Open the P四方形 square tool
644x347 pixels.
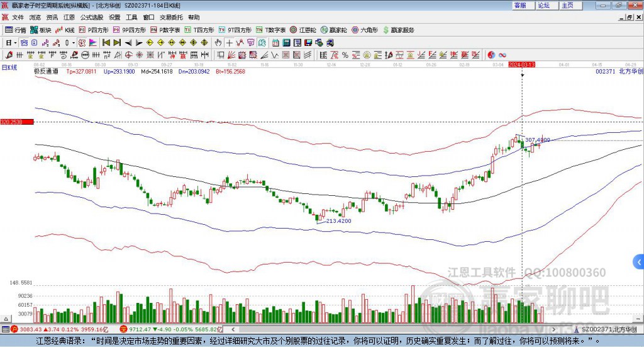tap(94, 30)
